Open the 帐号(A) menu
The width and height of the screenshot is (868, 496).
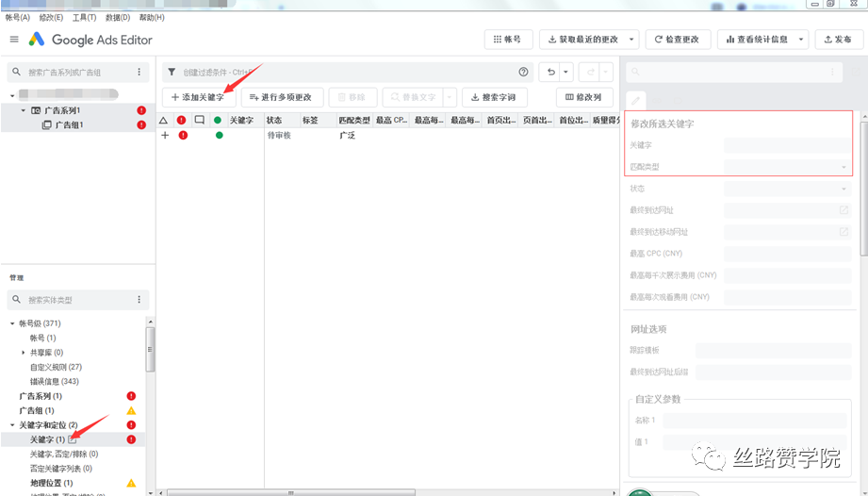[x=18, y=18]
